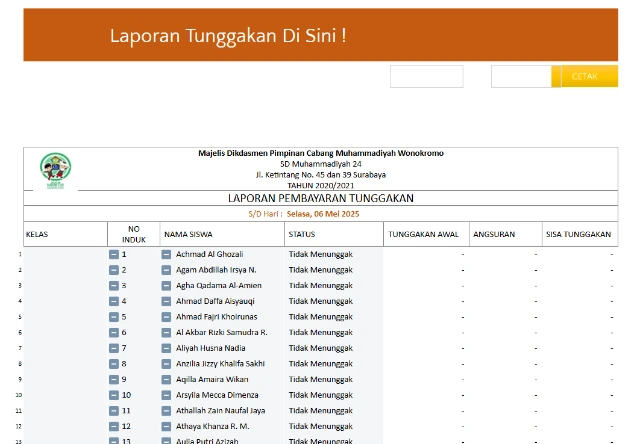Collapse No Induk 2 minus icon
Screen dimensions: 640x444
coord(114,270)
